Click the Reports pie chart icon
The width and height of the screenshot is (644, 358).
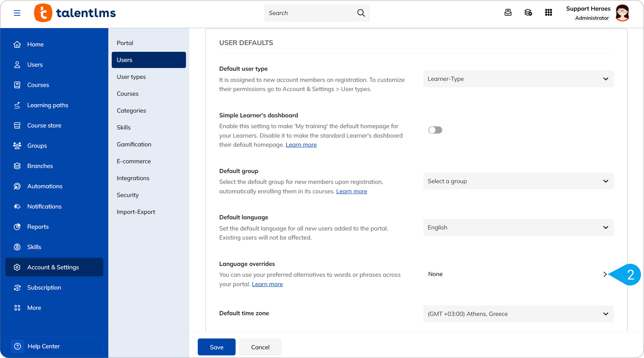(17, 227)
